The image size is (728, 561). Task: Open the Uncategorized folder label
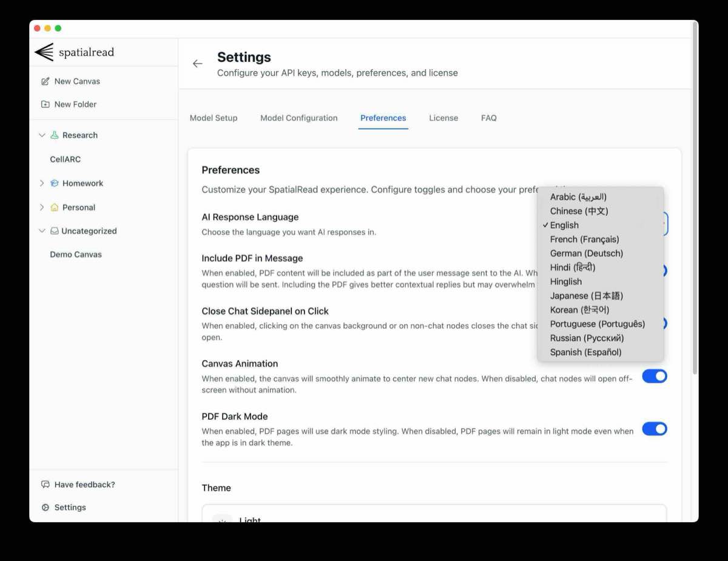(89, 231)
